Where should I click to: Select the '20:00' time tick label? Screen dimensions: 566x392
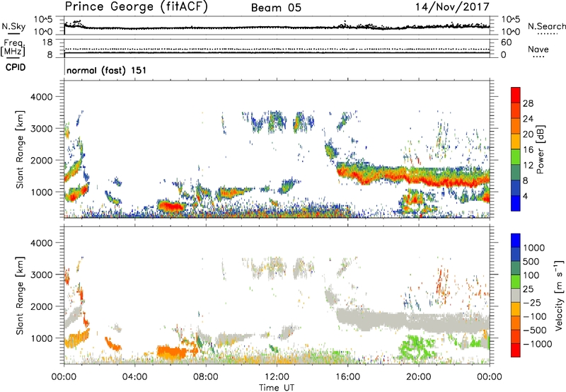pos(418,377)
